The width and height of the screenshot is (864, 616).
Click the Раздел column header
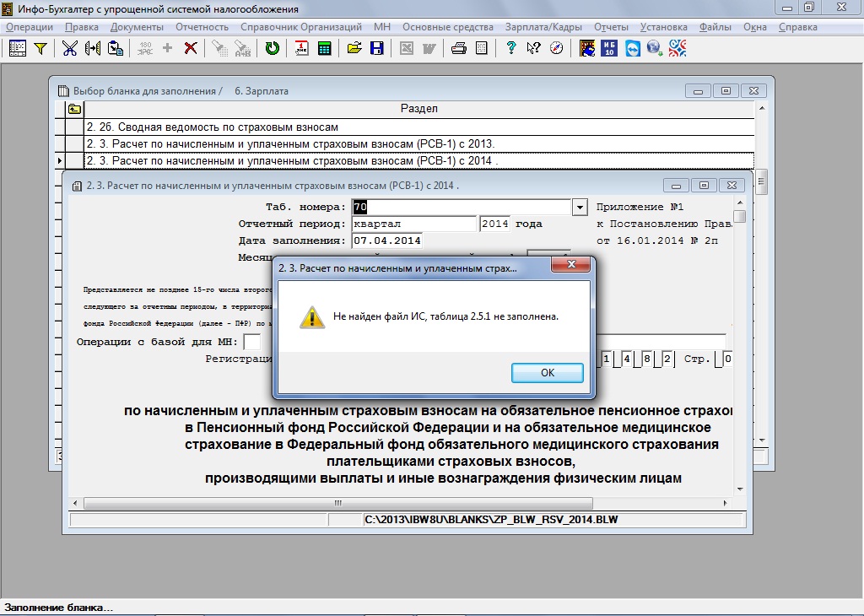click(x=418, y=109)
